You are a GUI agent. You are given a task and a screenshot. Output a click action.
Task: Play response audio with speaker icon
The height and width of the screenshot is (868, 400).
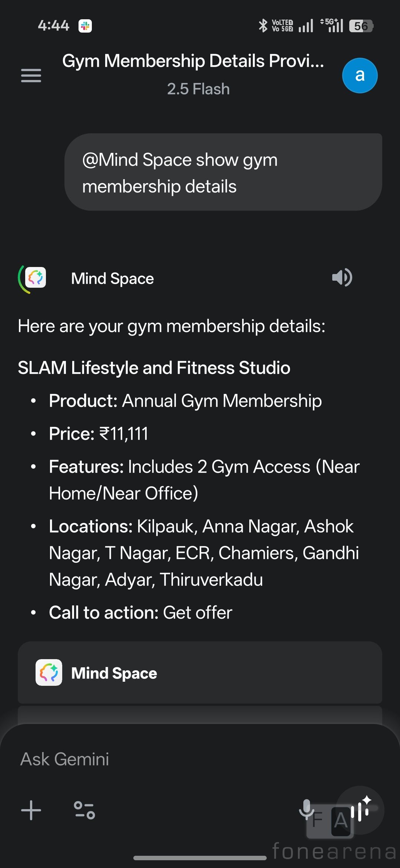tap(342, 278)
